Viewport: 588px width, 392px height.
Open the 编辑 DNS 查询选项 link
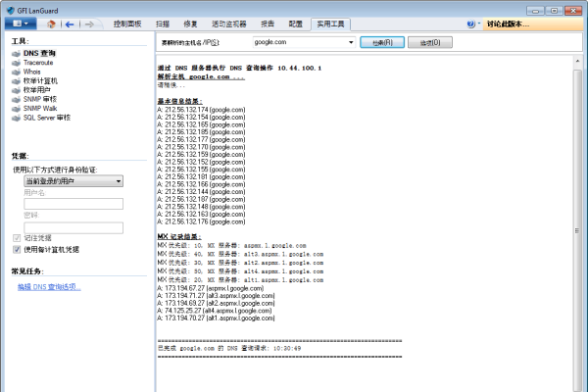click(49, 287)
